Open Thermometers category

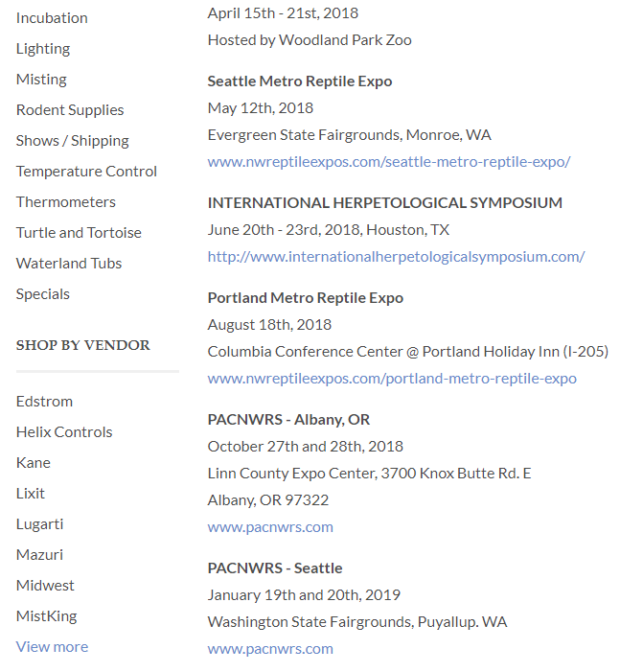pos(66,202)
